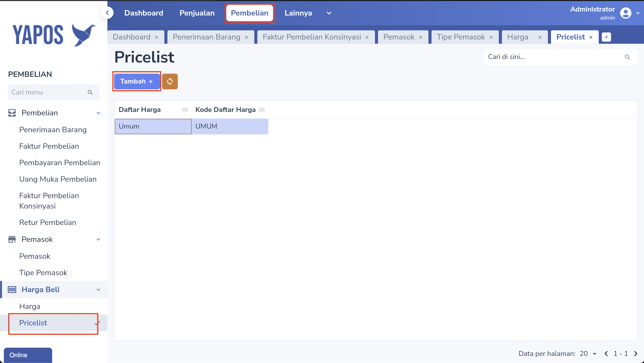Focus the Cari di sini search field

561,57
